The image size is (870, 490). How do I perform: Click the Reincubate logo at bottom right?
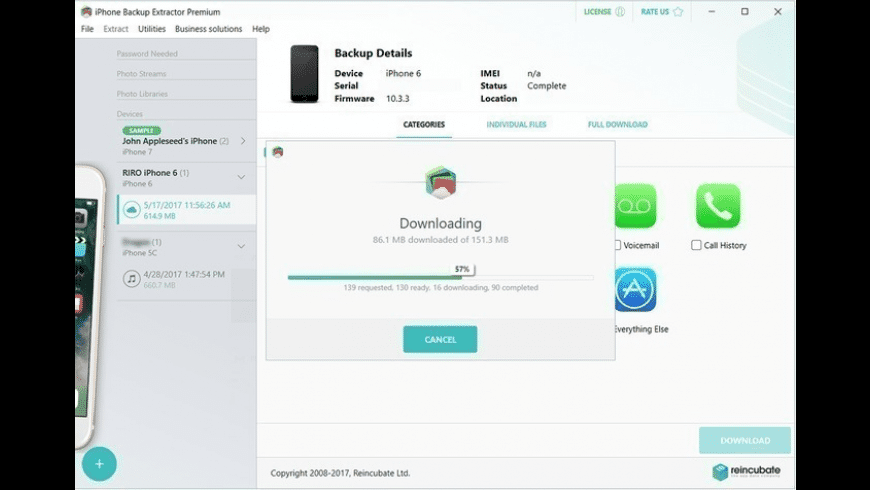pyautogui.click(x=746, y=472)
